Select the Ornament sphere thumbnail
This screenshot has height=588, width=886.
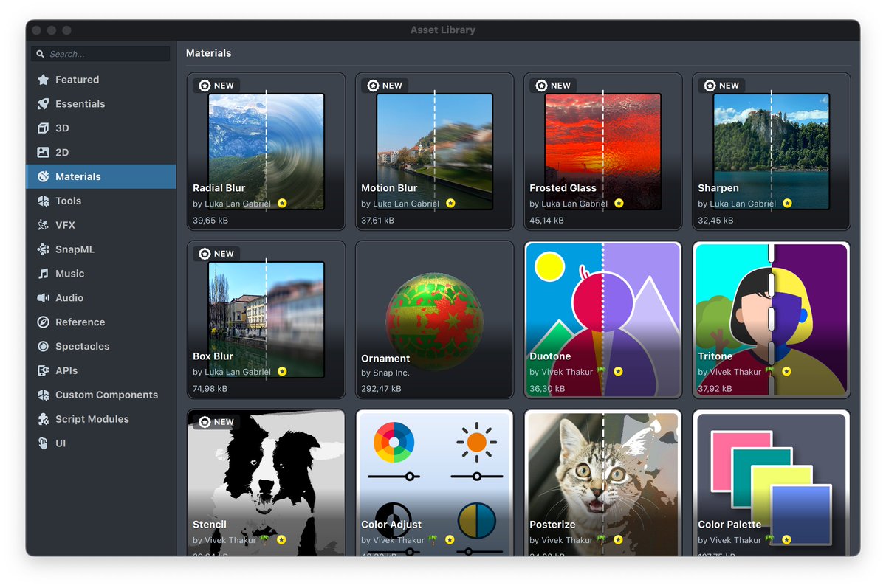(x=434, y=321)
